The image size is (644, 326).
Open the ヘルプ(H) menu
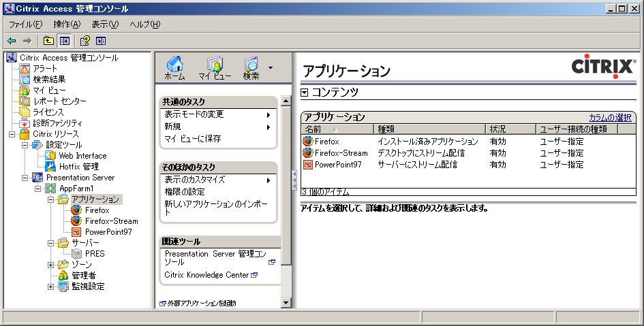point(144,25)
